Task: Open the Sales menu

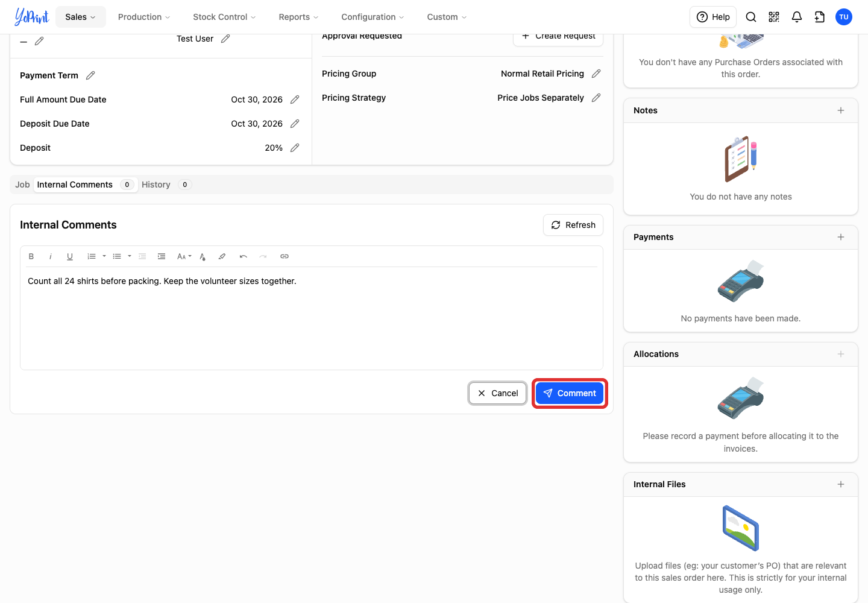Action: tap(81, 17)
